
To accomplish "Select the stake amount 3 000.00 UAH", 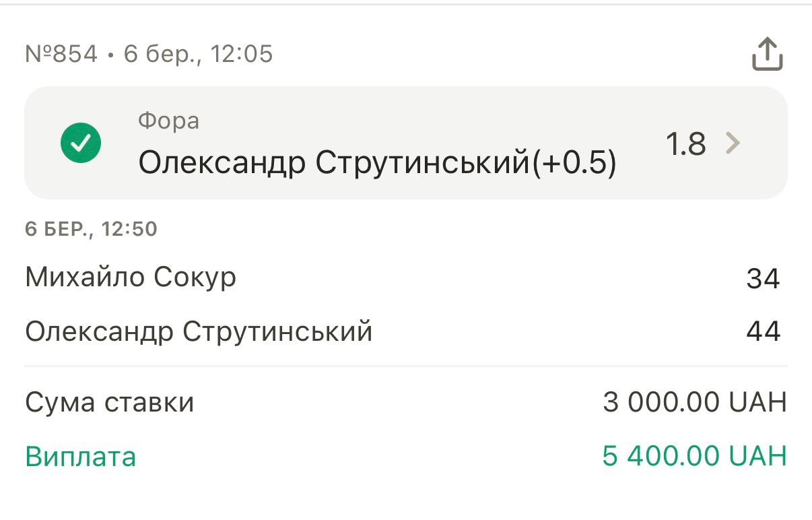I will (x=694, y=403).
